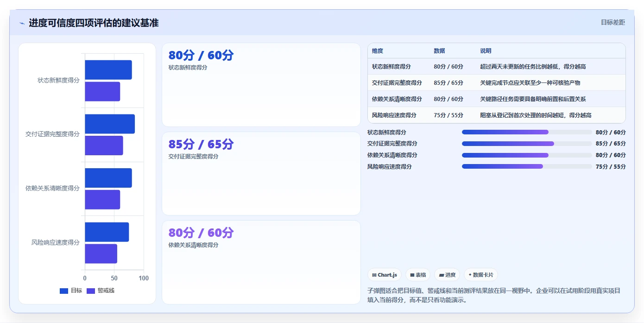Click the 80分 / 60分 value on the 依赖关系清晰度得分 card
The height and width of the screenshot is (323, 644).
pyautogui.click(x=201, y=233)
